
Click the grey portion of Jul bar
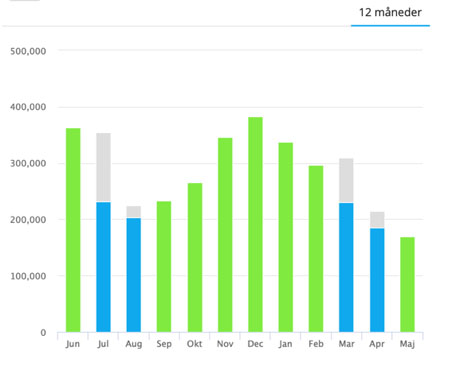[103, 168]
